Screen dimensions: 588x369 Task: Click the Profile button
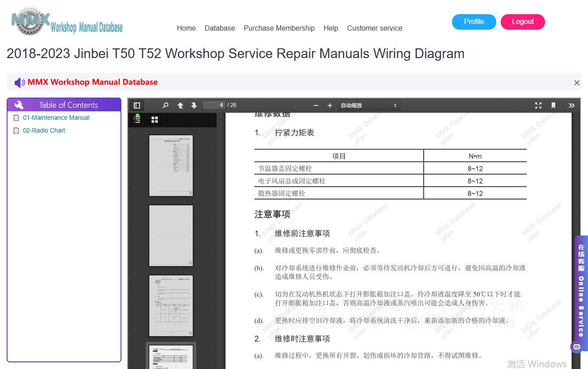click(474, 22)
